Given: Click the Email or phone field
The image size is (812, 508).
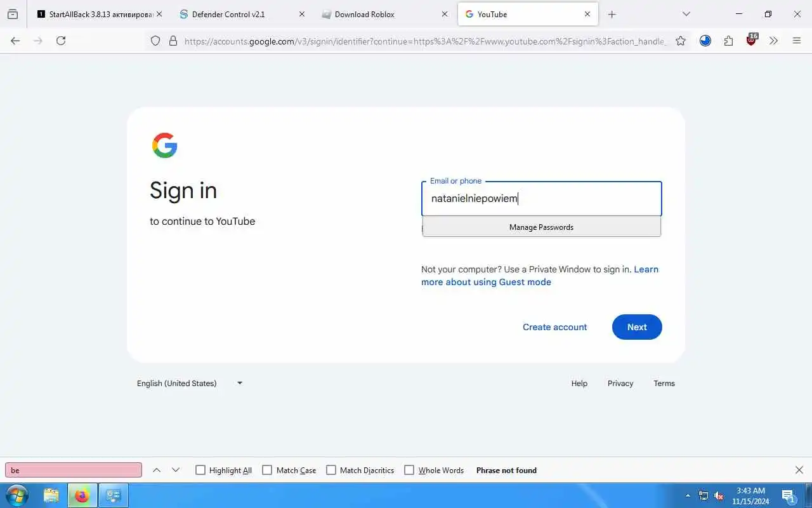Looking at the screenshot, I should point(541,199).
